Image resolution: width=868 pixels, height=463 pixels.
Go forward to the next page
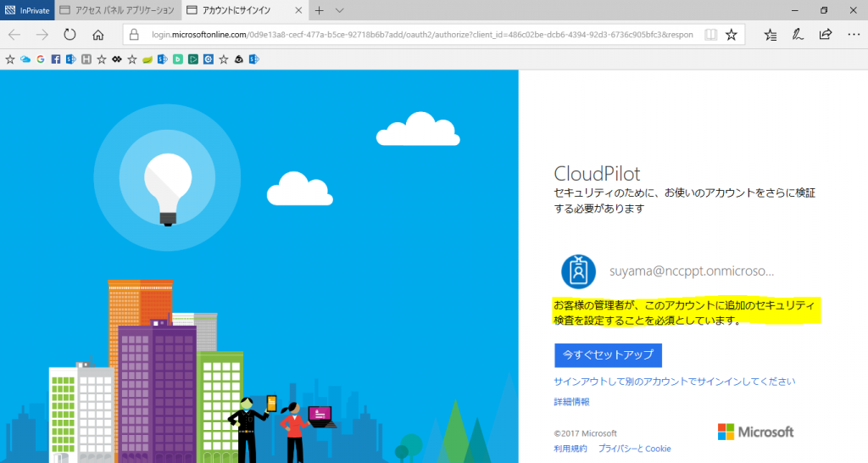[x=42, y=35]
